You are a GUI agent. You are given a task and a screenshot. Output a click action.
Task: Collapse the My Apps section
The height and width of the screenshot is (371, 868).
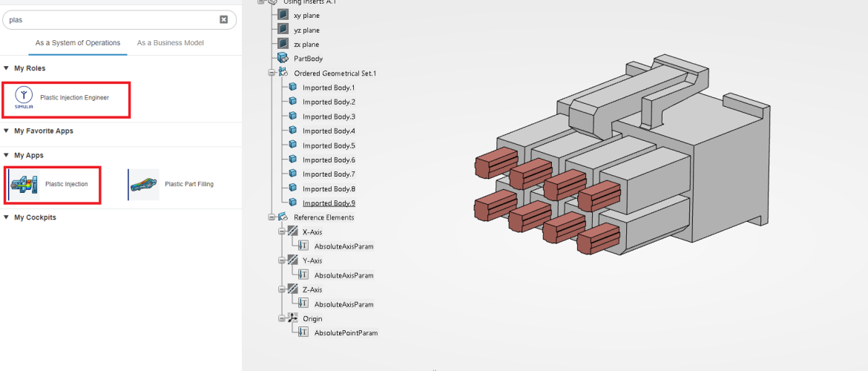click(x=7, y=156)
